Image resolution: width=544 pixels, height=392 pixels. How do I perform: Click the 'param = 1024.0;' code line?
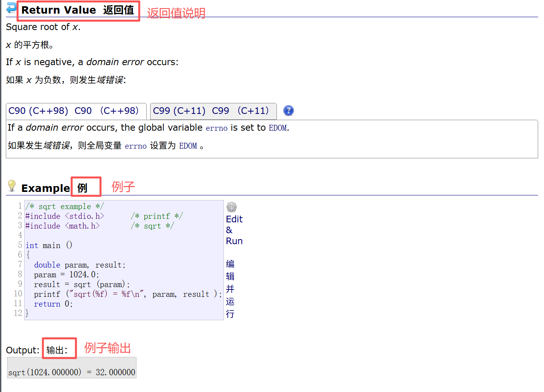point(66,275)
